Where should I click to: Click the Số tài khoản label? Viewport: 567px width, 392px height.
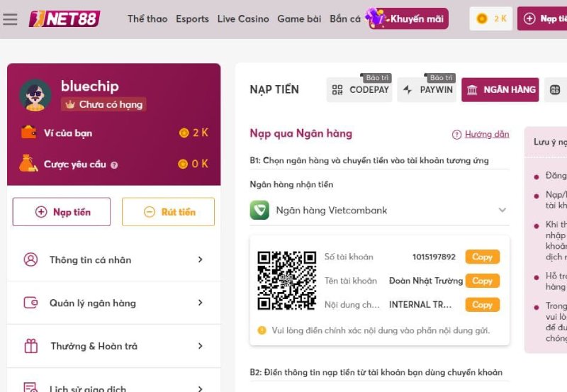[349, 257]
